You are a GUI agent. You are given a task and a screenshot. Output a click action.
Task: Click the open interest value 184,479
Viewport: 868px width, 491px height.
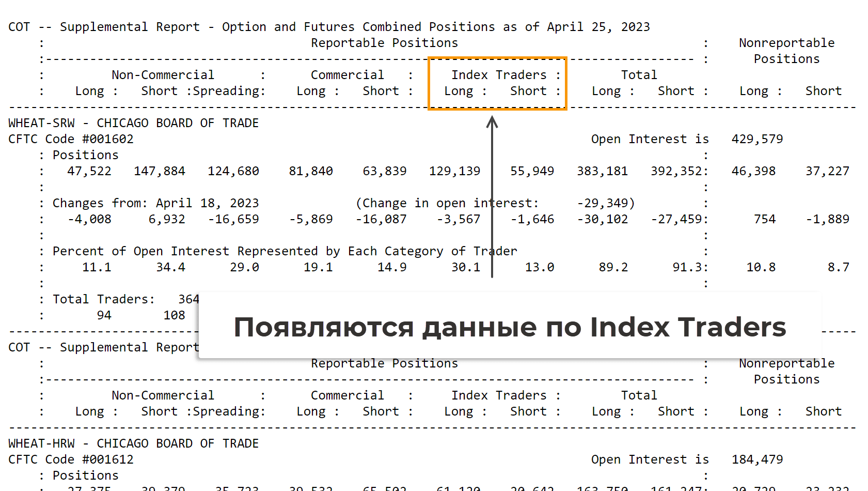[756, 459]
